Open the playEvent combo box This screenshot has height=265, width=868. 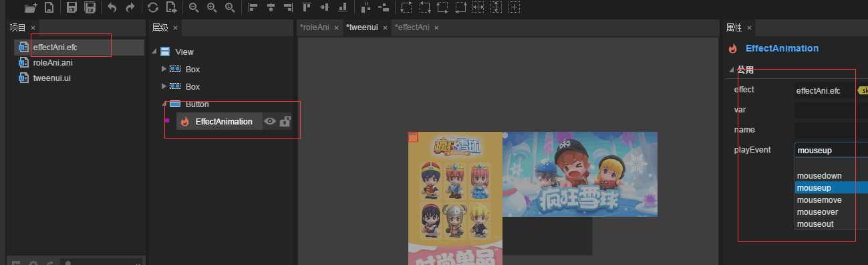click(x=831, y=150)
